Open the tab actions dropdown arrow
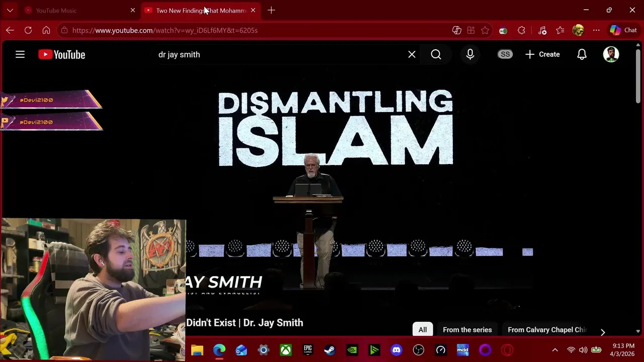 tap(10, 10)
